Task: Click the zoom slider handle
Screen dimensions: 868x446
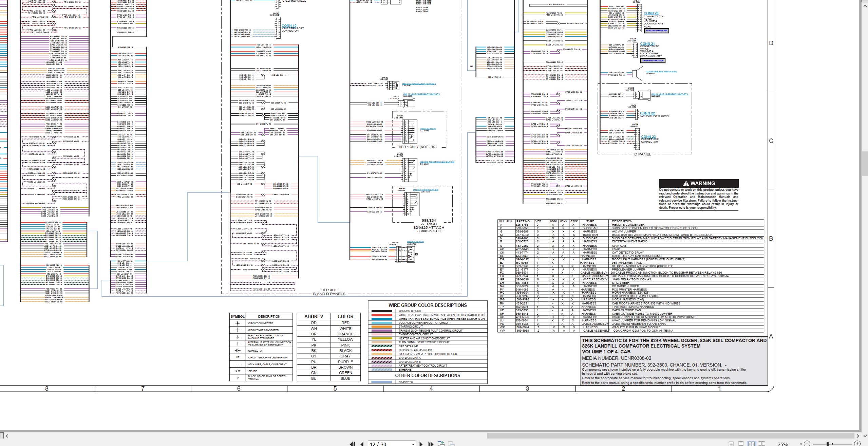Action: 828,444
